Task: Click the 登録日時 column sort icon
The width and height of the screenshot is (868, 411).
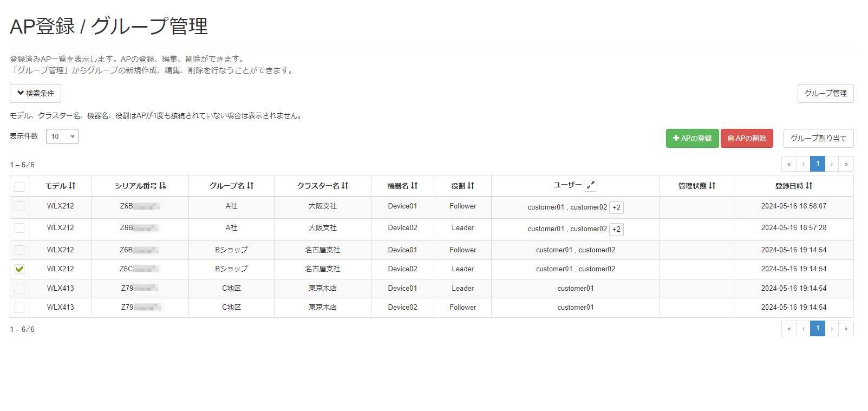Action: [x=809, y=186]
